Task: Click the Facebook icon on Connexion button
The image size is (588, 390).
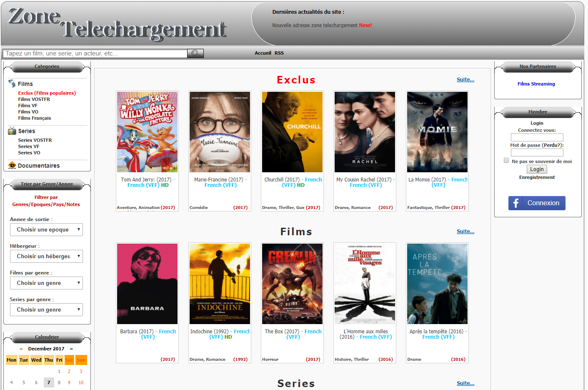Action: [515, 203]
